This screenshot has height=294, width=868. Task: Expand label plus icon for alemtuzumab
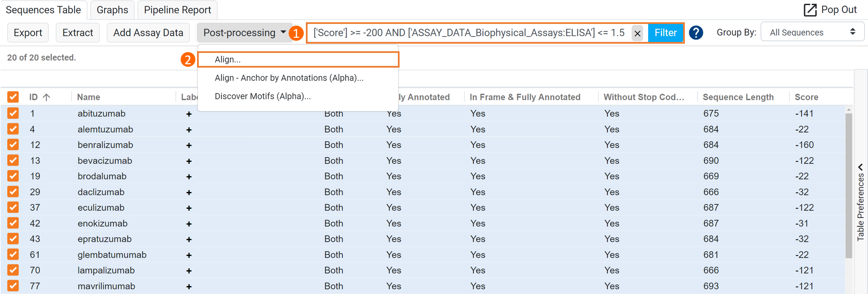(x=189, y=130)
